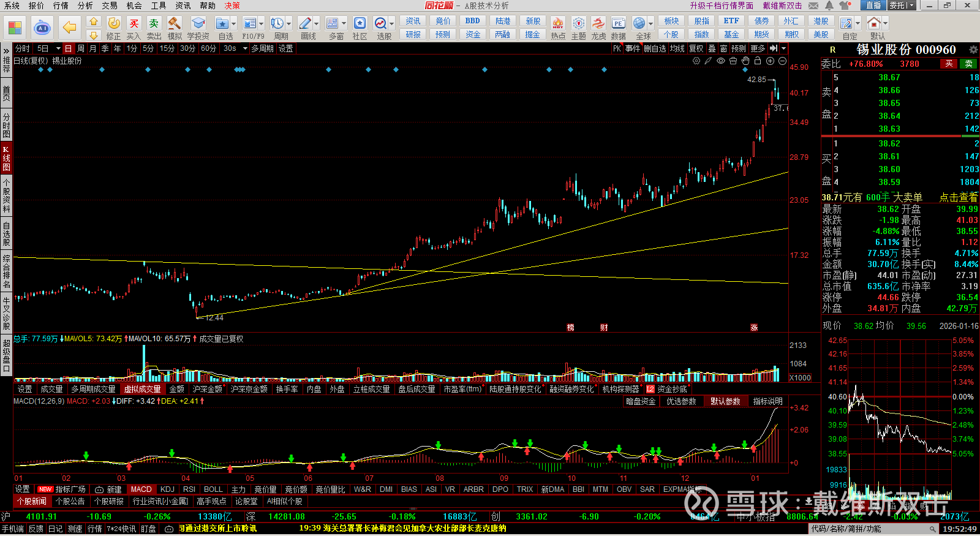This screenshot has width=980, height=536.
Task: Expand the 全球 globe dropdown arrow
Action: (x=650, y=24)
